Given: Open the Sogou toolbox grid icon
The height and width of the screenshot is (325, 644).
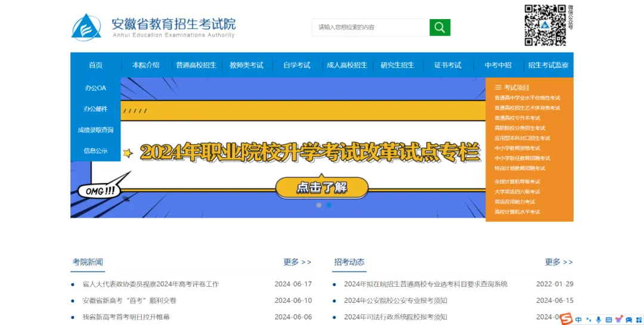Looking at the screenshot, I should (x=637, y=320).
